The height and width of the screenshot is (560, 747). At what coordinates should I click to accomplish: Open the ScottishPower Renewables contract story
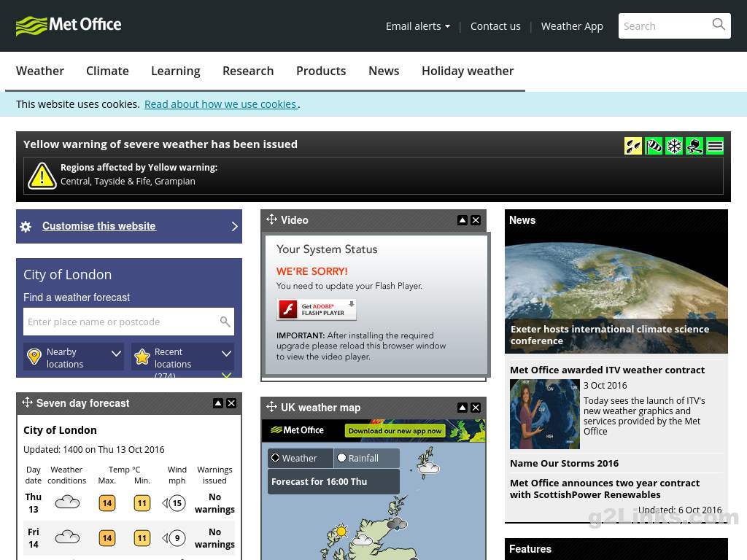605,489
